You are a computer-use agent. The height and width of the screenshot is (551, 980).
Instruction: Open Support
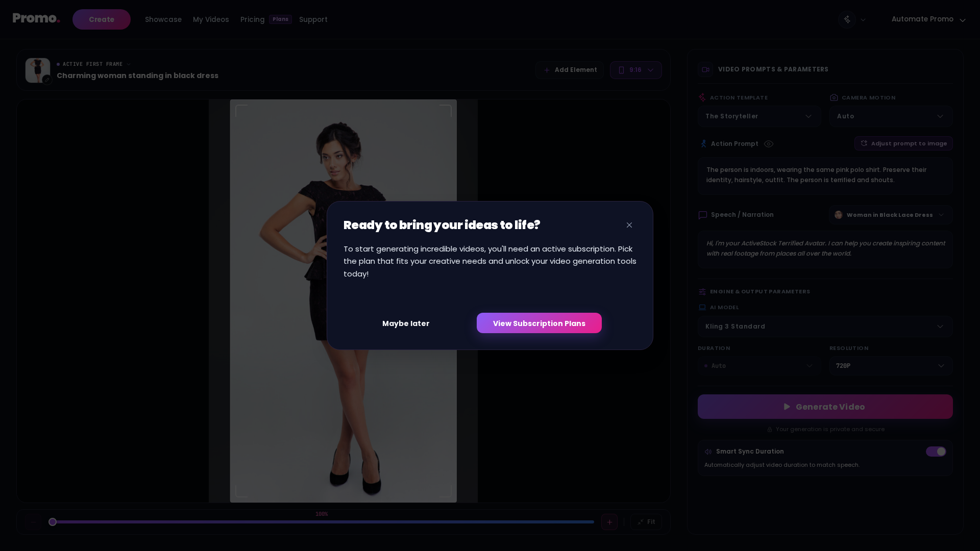pos(313,19)
